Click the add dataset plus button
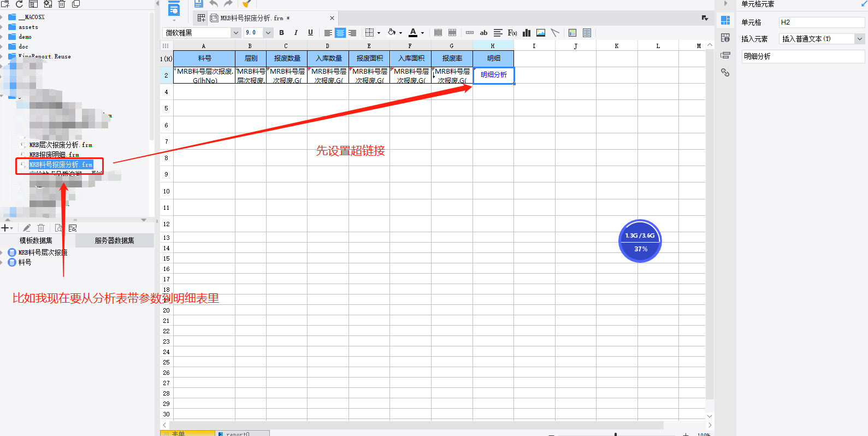This screenshot has height=436, width=868. (6, 228)
